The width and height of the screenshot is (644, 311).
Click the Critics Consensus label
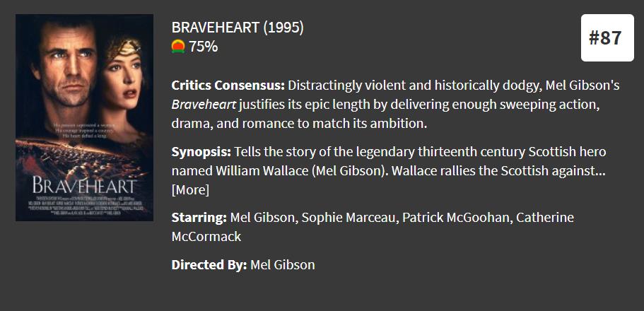(228, 86)
